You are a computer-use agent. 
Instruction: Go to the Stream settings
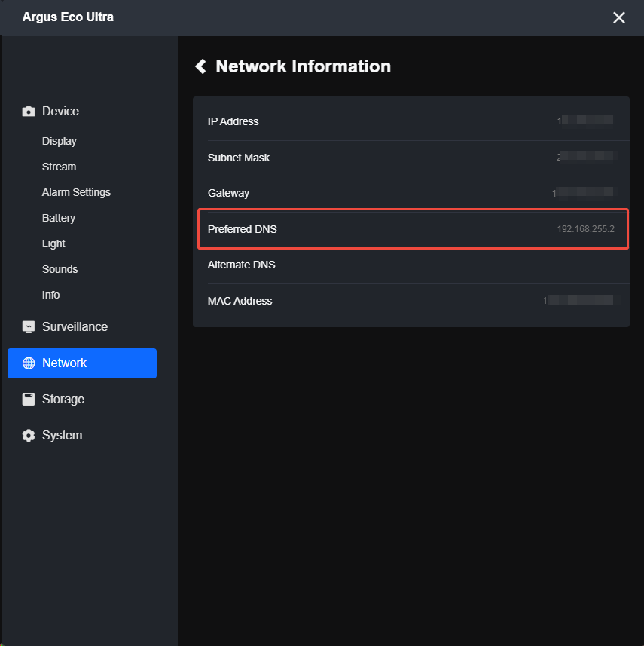(59, 167)
